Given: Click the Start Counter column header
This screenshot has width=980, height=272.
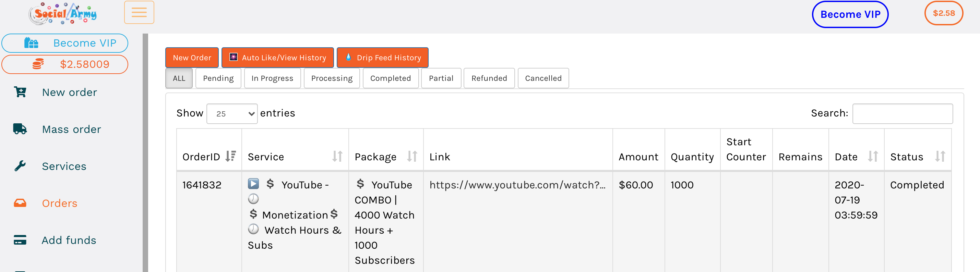Looking at the screenshot, I should coord(746,149).
